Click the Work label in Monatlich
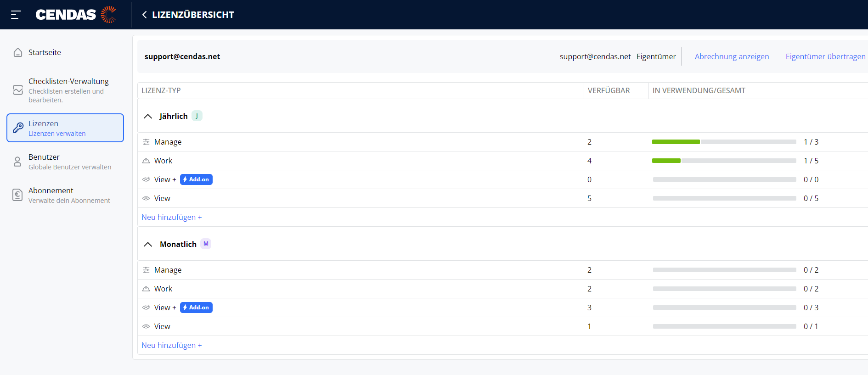868x375 pixels. (163, 289)
